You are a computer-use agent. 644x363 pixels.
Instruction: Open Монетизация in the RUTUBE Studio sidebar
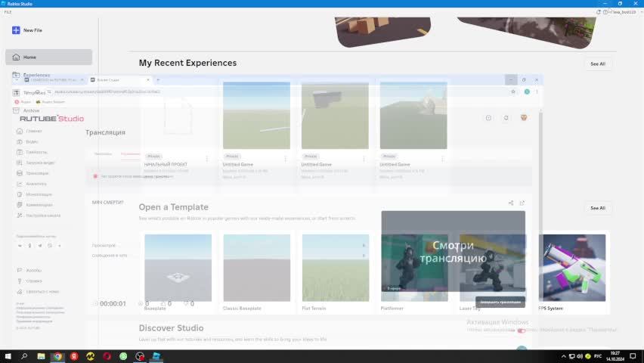tap(39, 194)
